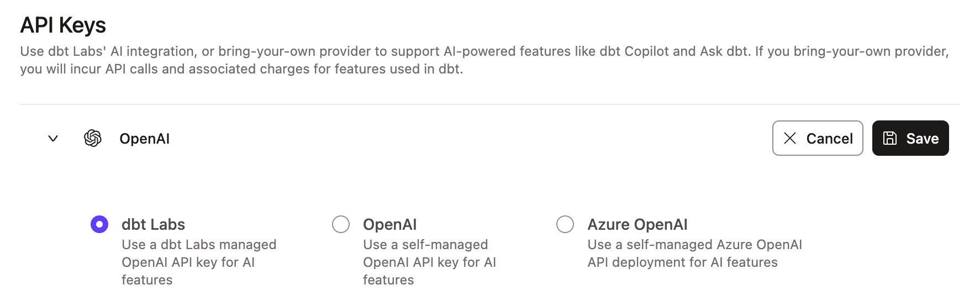The height and width of the screenshot is (306, 980).
Task: Click the dbt Labs managed key description
Action: [x=198, y=262]
